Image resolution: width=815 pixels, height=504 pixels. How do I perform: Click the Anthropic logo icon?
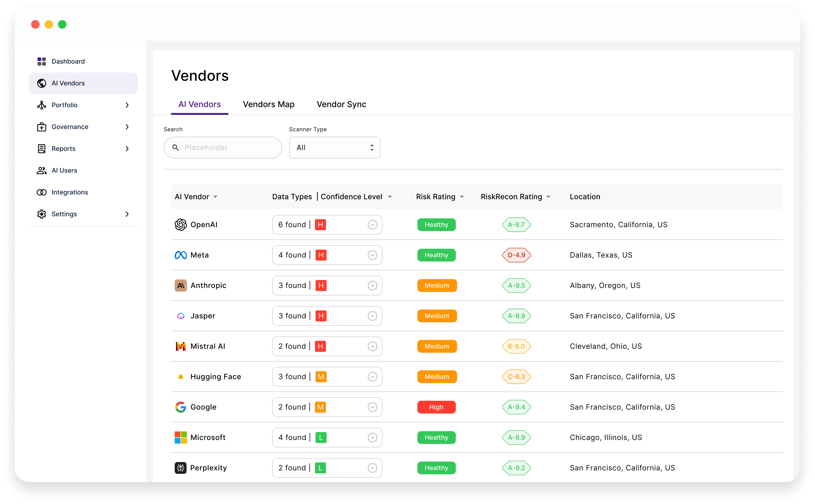tap(181, 285)
